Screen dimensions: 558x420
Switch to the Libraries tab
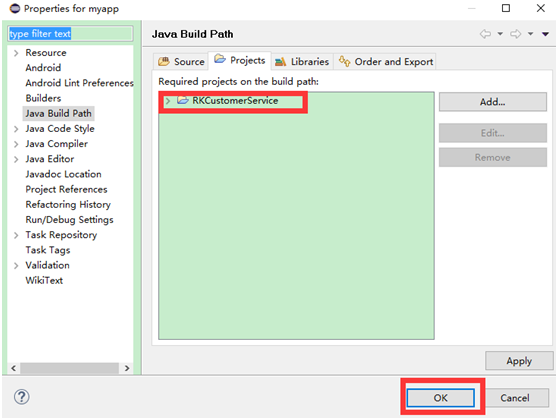pyautogui.click(x=302, y=62)
